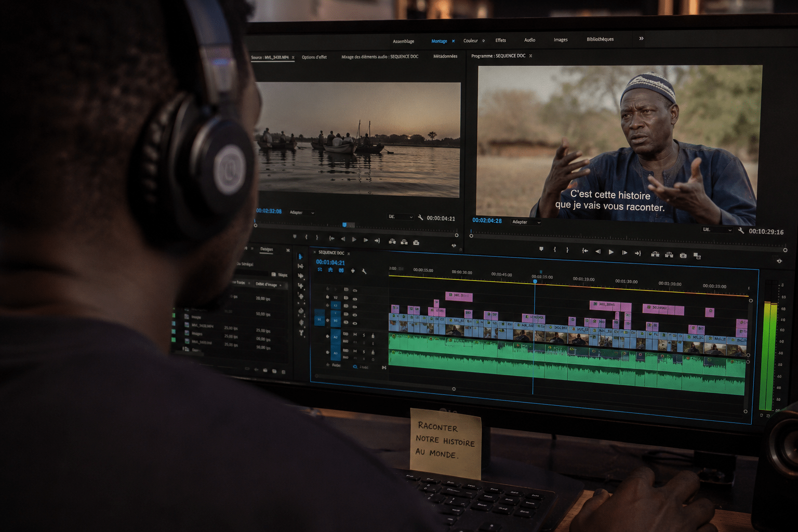The width and height of the screenshot is (798, 532).
Task: Open Source monitor settings wrench
Action: click(420, 218)
